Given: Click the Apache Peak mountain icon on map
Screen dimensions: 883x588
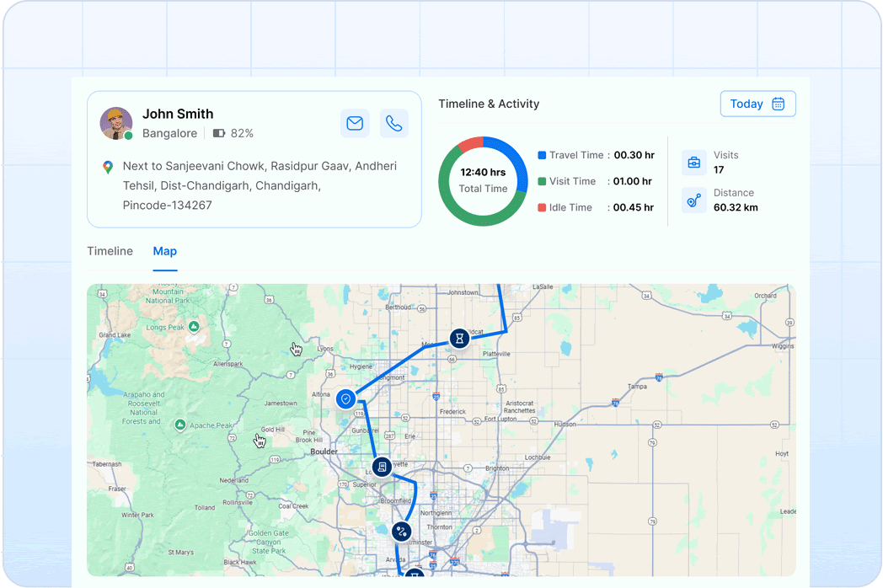Looking at the screenshot, I should [180, 425].
